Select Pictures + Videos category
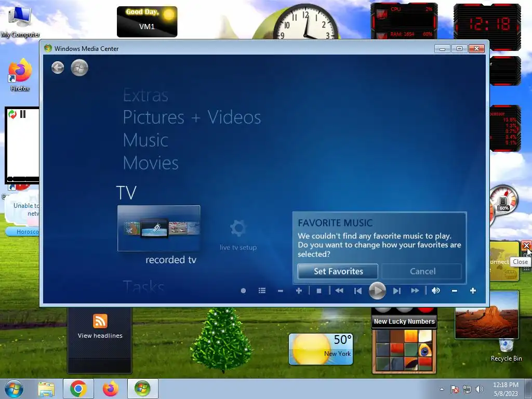 (x=192, y=117)
